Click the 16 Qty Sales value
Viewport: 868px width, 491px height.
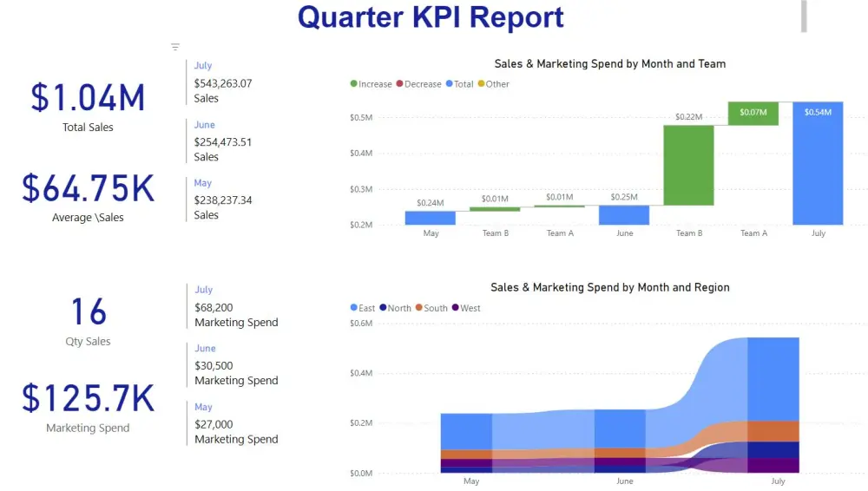pos(89,311)
